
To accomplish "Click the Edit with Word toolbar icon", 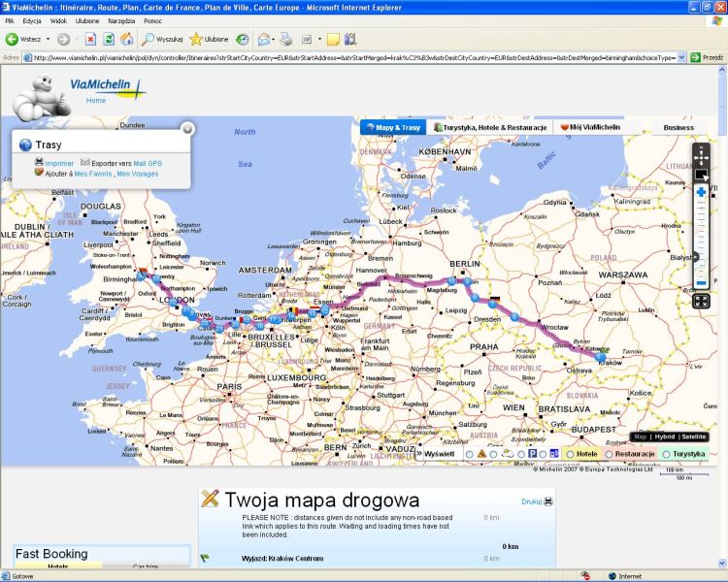I will [307, 40].
